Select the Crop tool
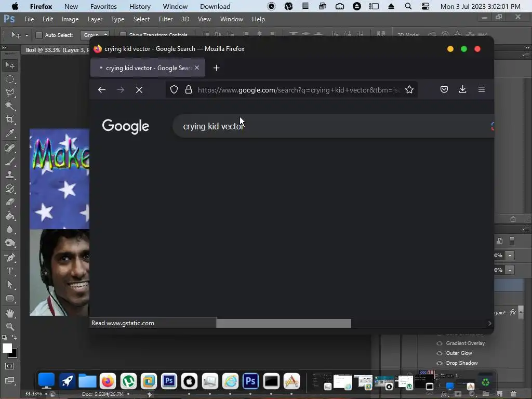 (x=10, y=119)
